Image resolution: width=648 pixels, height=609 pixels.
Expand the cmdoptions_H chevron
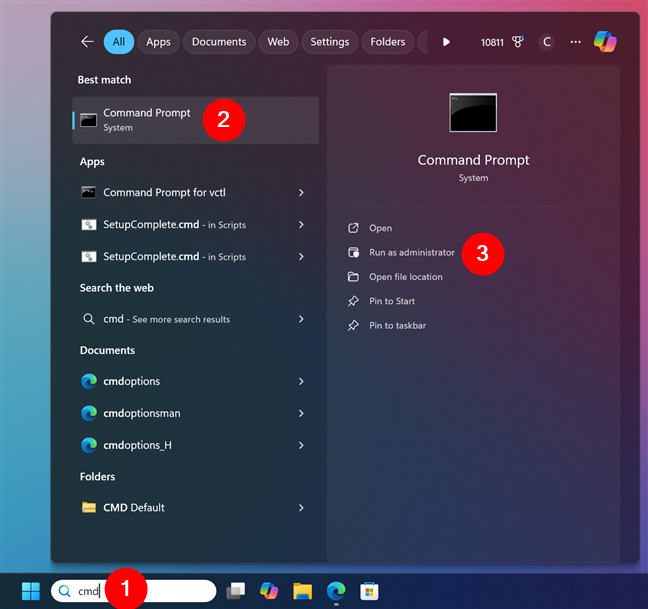click(301, 445)
